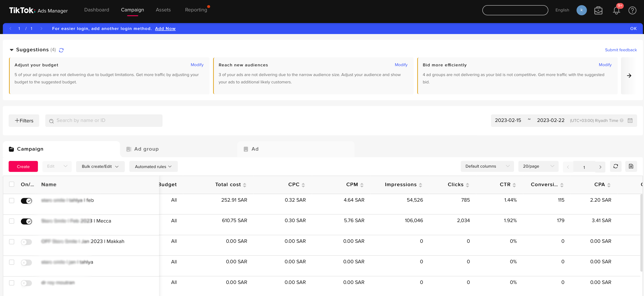Click Modify on Bid more efficiently
644x296 pixels.
[x=605, y=65]
